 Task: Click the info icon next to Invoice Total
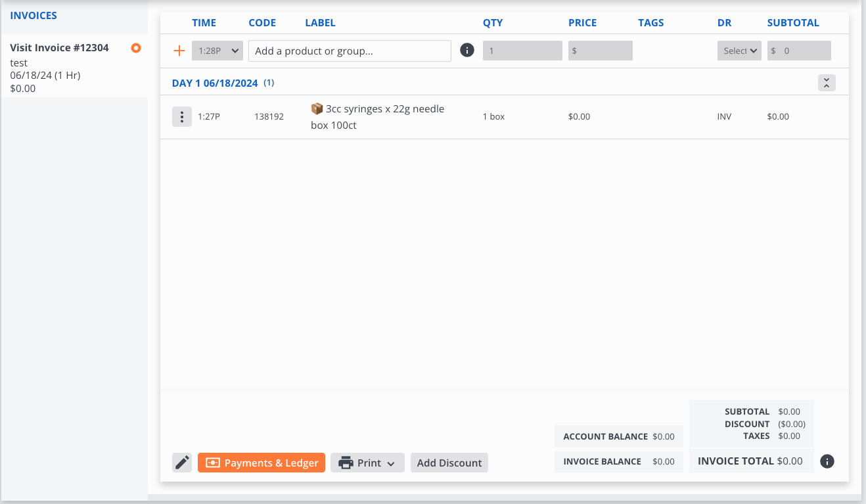tap(827, 461)
